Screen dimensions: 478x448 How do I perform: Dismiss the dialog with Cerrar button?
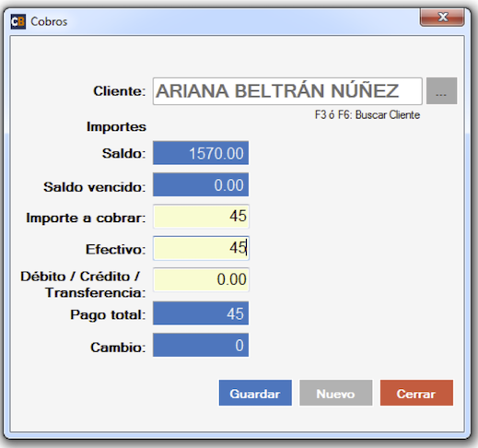[416, 393]
